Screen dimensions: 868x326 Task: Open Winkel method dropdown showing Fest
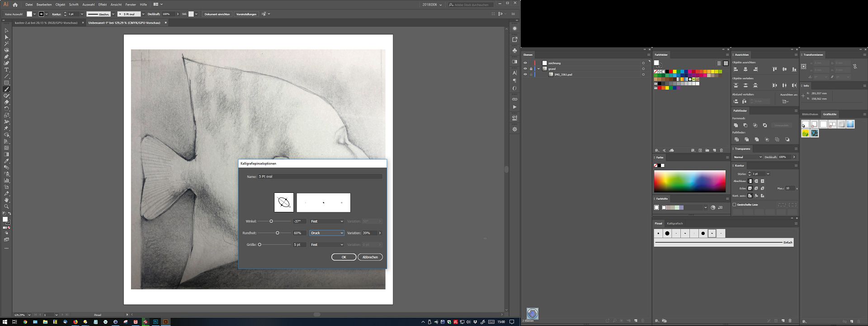click(x=327, y=221)
